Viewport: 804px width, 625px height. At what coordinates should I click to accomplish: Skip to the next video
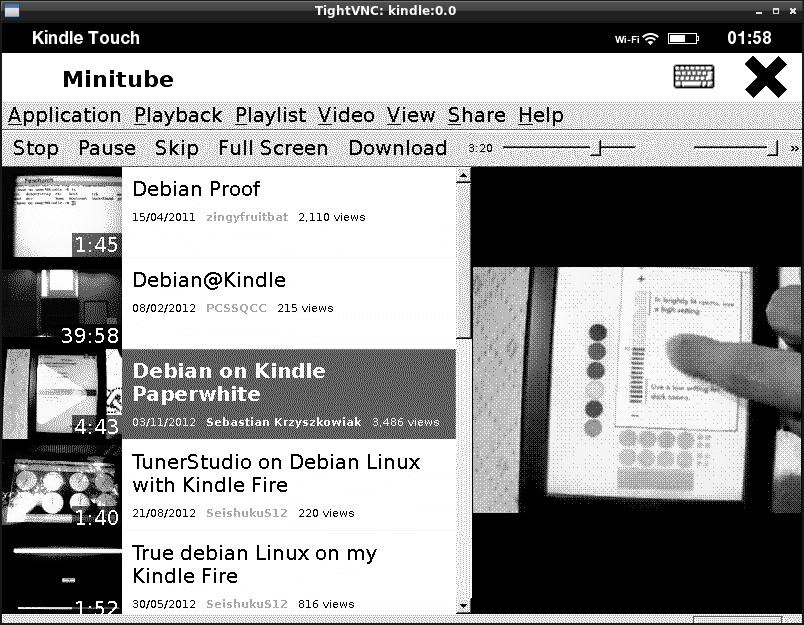pos(177,148)
